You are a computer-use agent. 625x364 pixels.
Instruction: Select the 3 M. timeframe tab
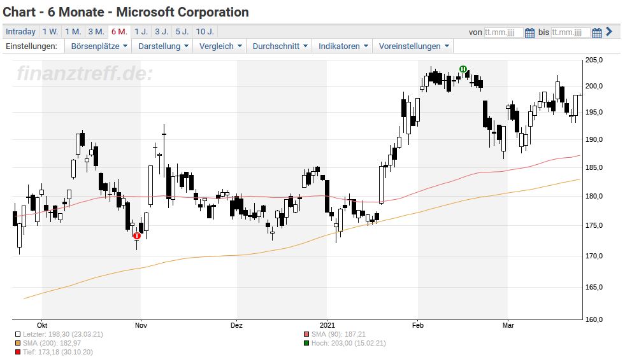coord(96,31)
